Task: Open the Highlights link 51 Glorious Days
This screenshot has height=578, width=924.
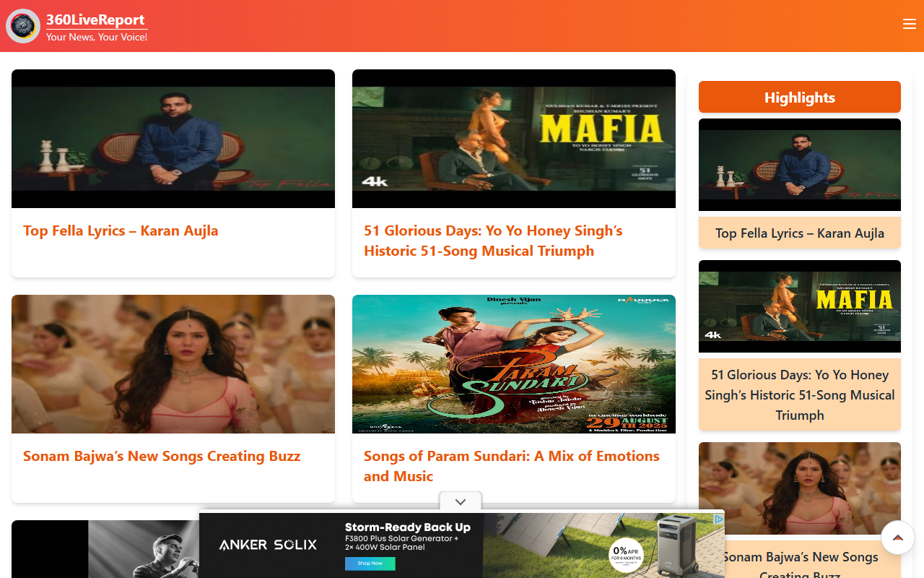Action: tap(800, 394)
